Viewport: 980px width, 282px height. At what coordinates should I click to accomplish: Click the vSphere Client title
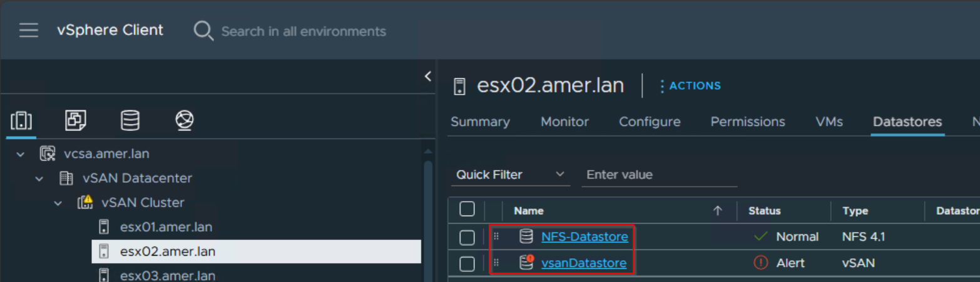point(110,30)
